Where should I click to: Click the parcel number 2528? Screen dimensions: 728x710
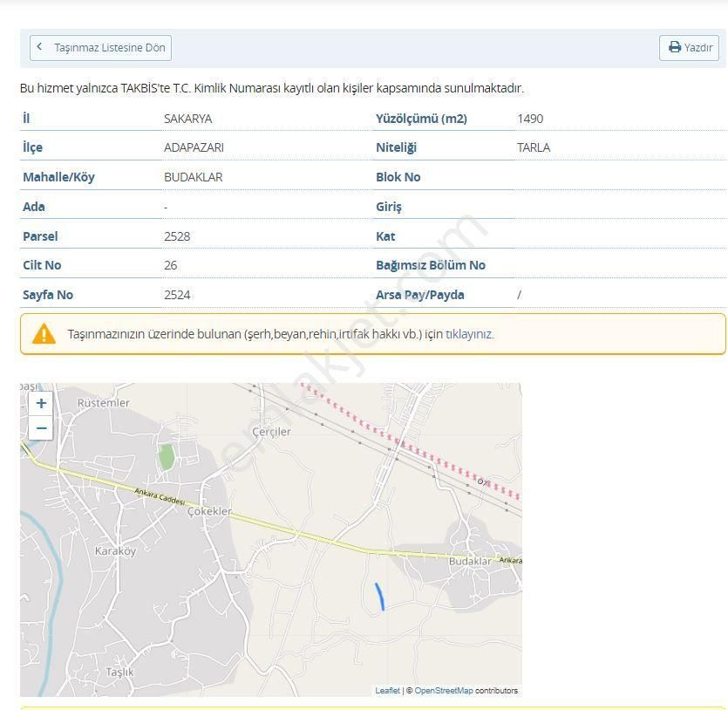(x=177, y=236)
